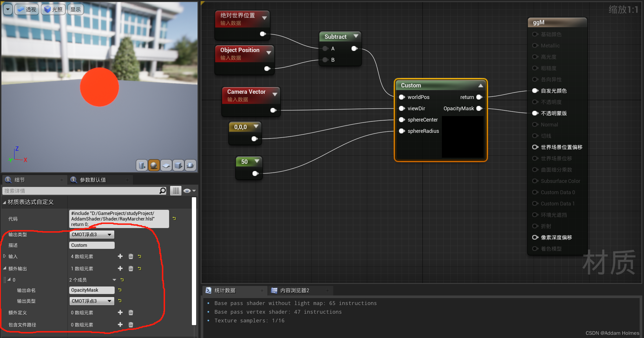The width and height of the screenshot is (644, 338).
Task: Select the plane preview mesh icon
Action: coord(166,165)
